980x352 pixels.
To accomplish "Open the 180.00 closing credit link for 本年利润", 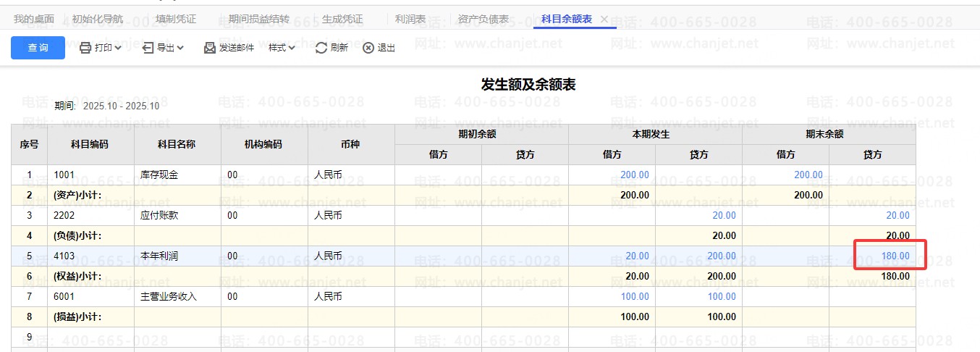I will tap(895, 256).
